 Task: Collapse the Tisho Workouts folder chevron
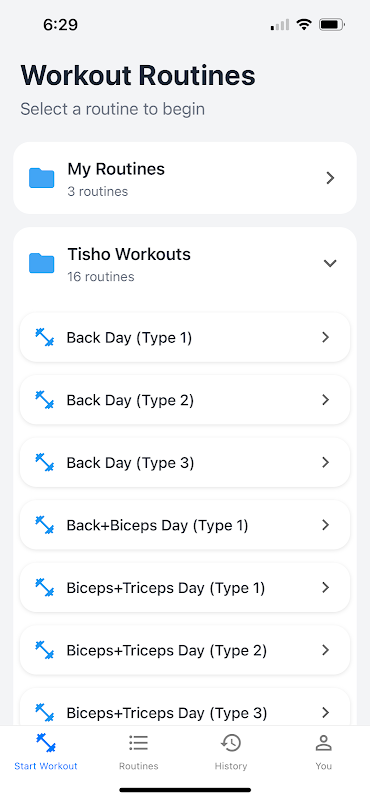(x=330, y=263)
